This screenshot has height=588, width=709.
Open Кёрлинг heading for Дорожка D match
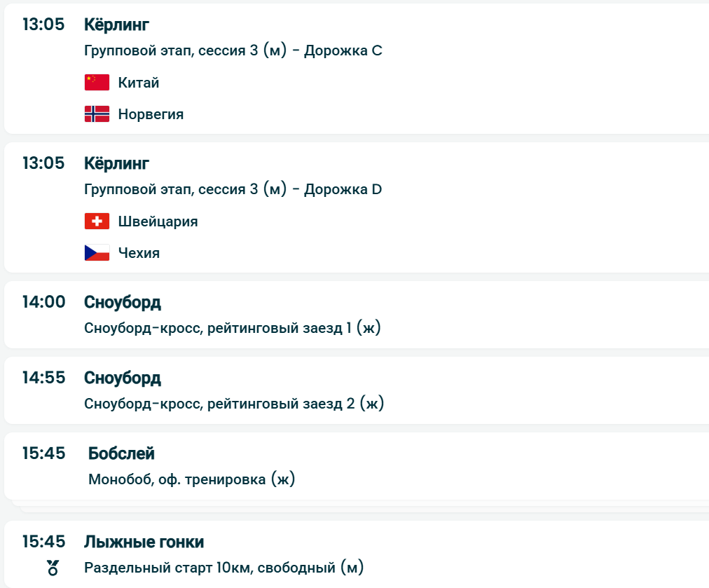click(x=116, y=163)
